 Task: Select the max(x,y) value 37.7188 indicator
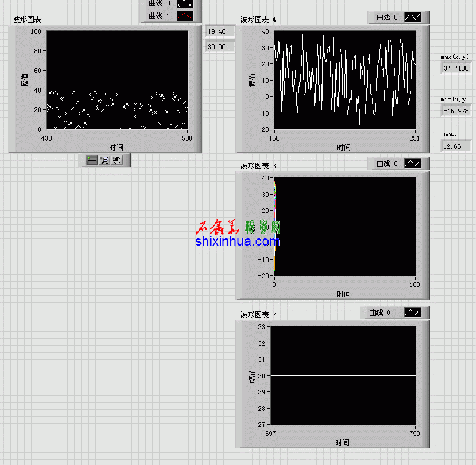456,68
